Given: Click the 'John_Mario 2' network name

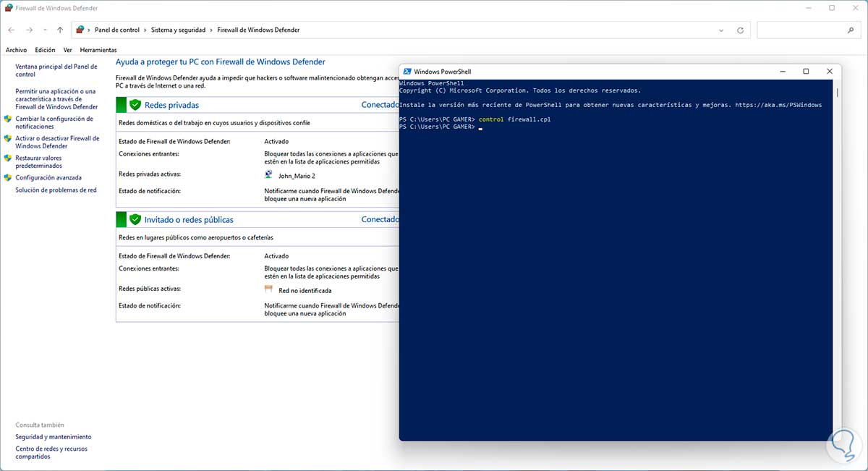Looking at the screenshot, I should pos(297,176).
